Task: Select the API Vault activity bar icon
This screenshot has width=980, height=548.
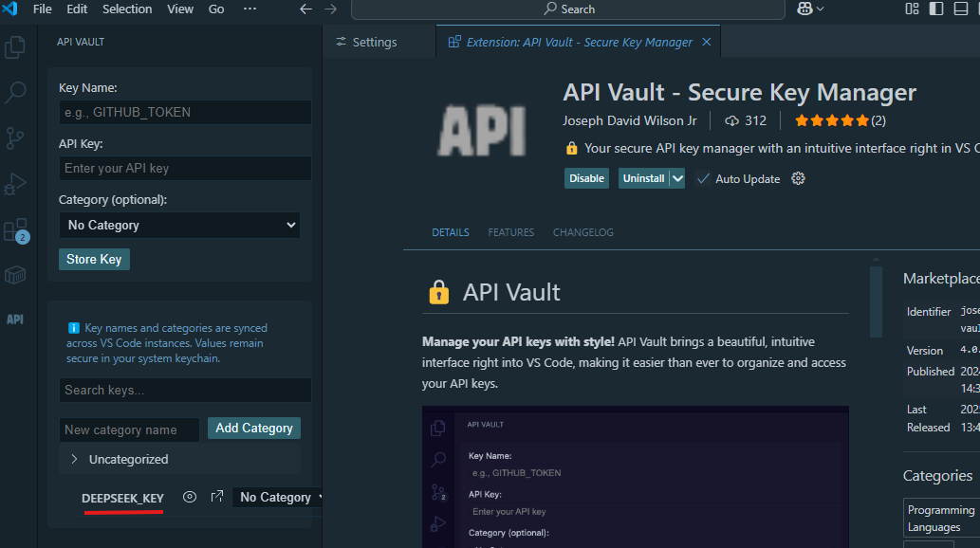Action: [x=15, y=320]
